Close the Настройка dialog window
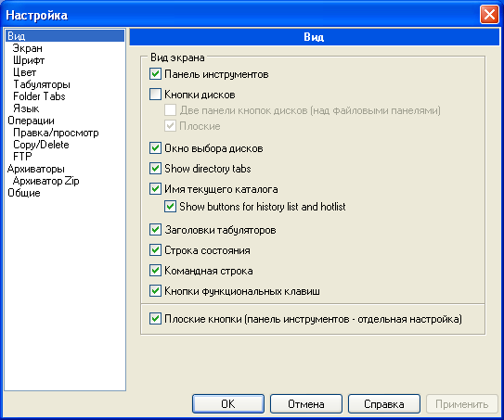This screenshot has height=420, width=504. pyautogui.click(x=489, y=15)
